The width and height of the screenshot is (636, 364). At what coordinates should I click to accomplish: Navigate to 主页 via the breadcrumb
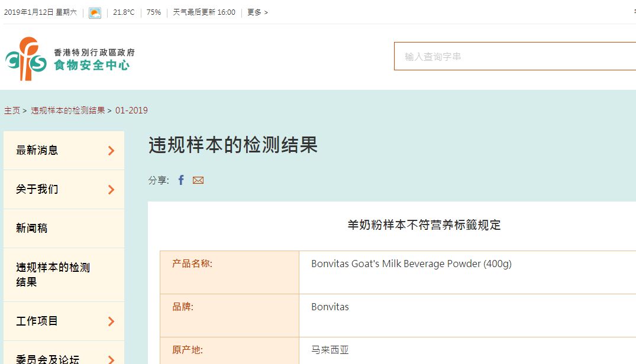click(x=11, y=110)
